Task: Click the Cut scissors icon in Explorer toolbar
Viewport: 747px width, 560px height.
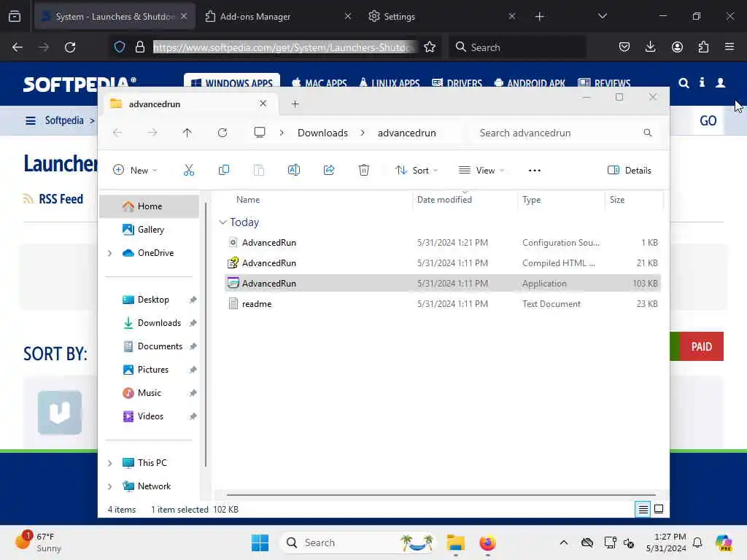Action: click(x=189, y=170)
